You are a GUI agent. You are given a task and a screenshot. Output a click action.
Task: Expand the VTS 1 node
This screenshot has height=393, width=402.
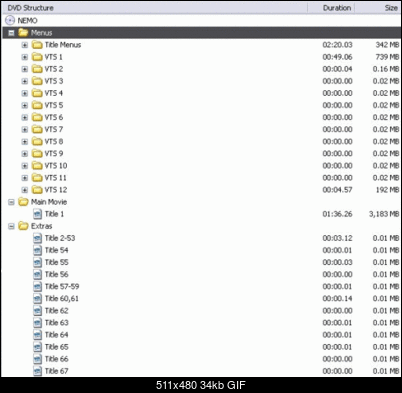(25, 57)
